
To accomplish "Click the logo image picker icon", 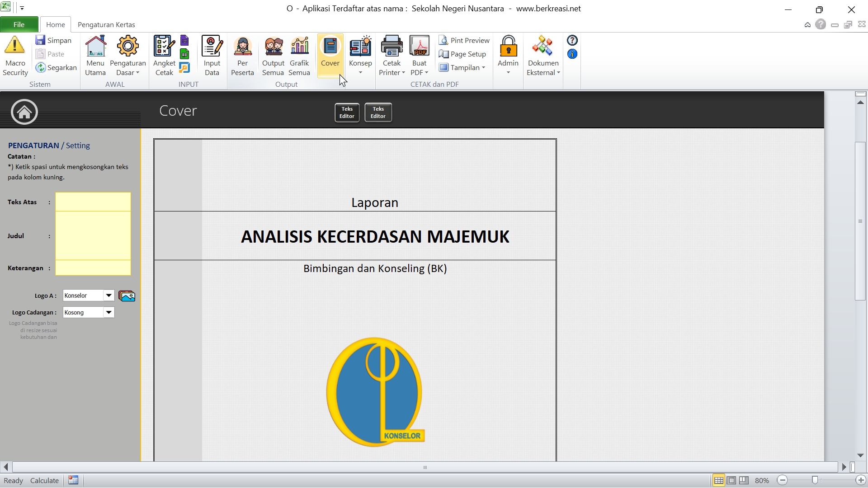I will (x=127, y=296).
